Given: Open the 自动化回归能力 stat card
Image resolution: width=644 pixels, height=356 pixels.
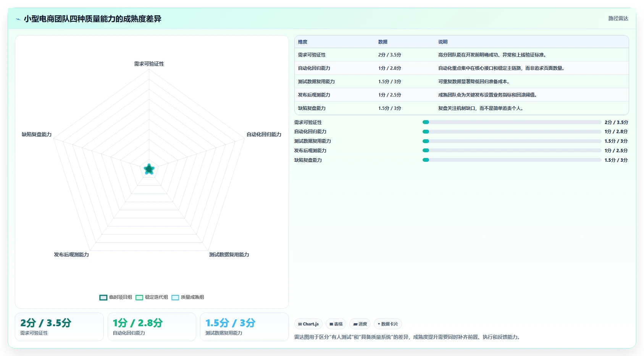Looking at the screenshot, I should [152, 327].
